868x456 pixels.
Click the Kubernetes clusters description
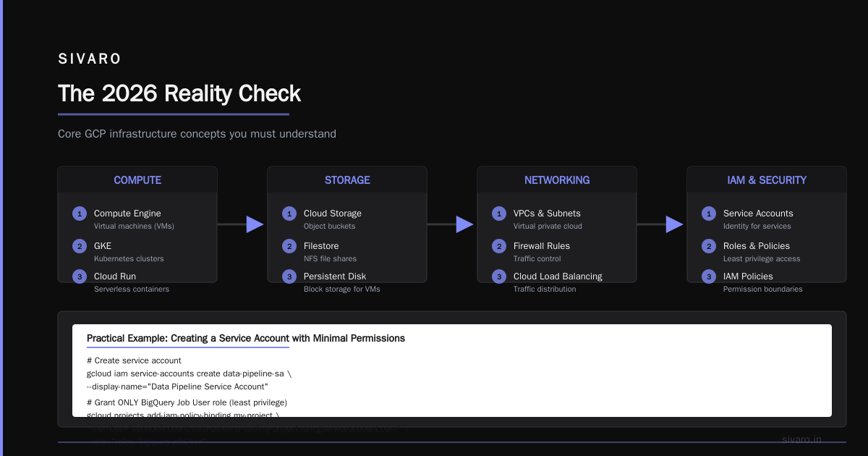coord(129,258)
